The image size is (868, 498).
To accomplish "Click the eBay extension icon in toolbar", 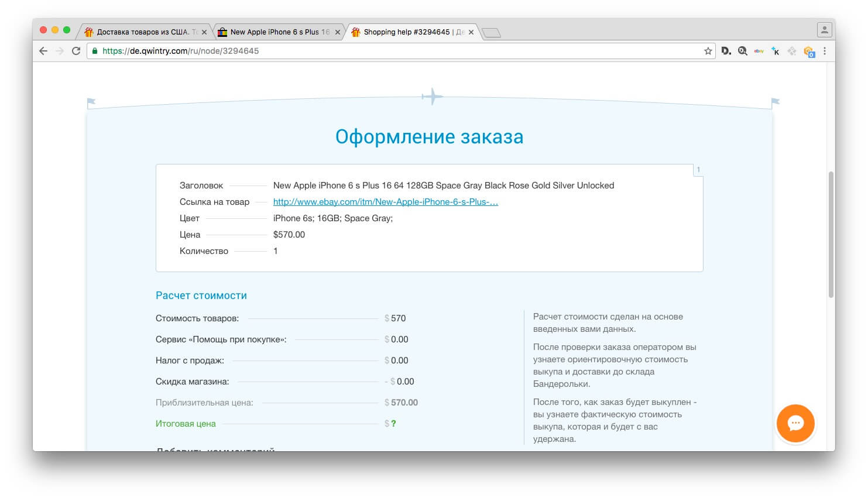I will click(759, 51).
